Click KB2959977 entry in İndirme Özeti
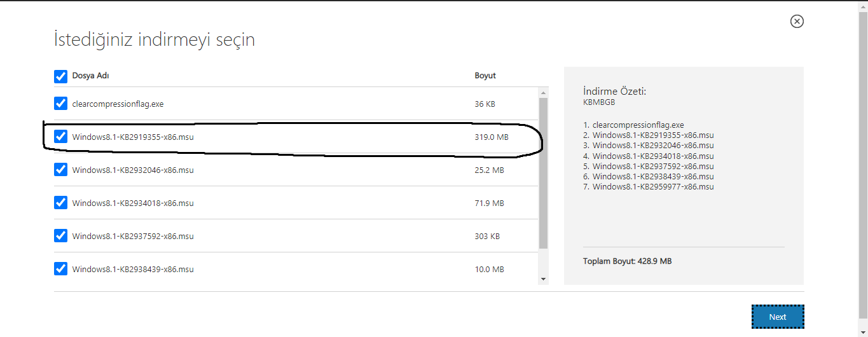This screenshot has height=337, width=868. pos(653,186)
